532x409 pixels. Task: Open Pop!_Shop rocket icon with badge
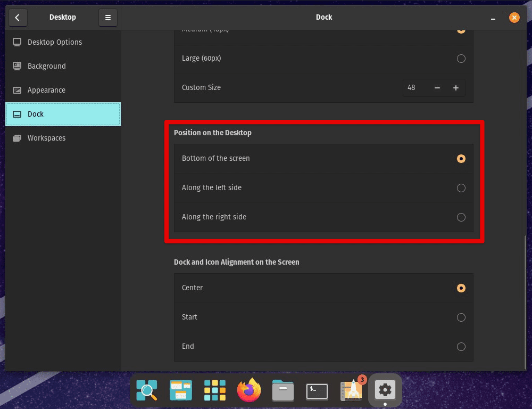coord(351,390)
